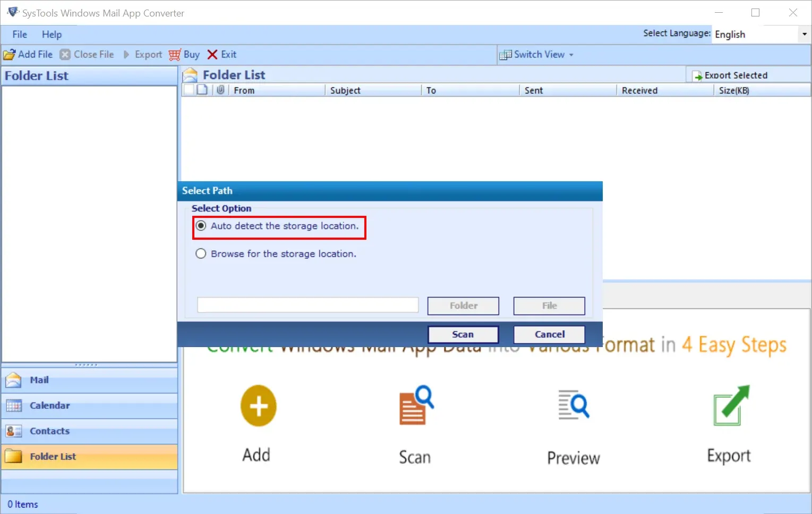Image resolution: width=812 pixels, height=514 pixels.
Task: Click the Close File icon
Action: [64, 54]
